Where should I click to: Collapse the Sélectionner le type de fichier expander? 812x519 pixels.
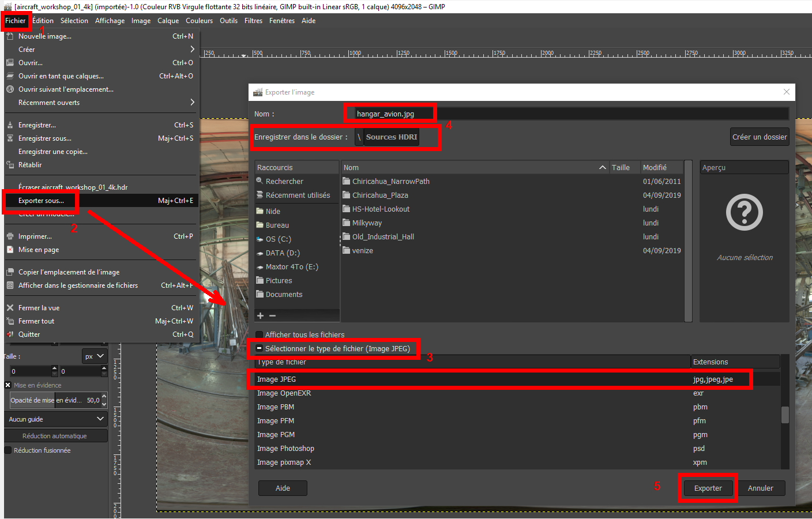click(260, 349)
